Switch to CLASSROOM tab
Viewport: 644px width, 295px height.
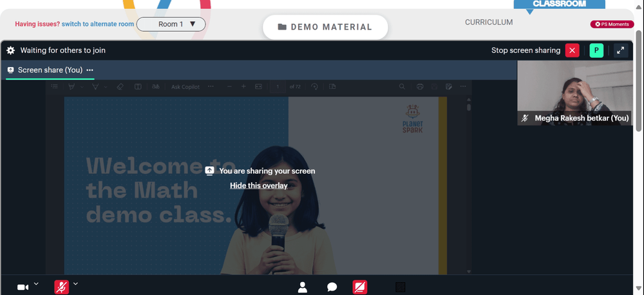coord(560,4)
